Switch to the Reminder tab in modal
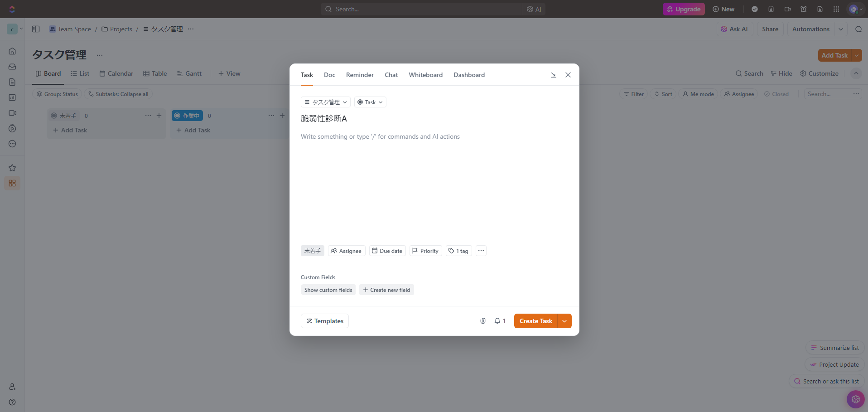Screen dimensions: 868x412 pos(360,75)
